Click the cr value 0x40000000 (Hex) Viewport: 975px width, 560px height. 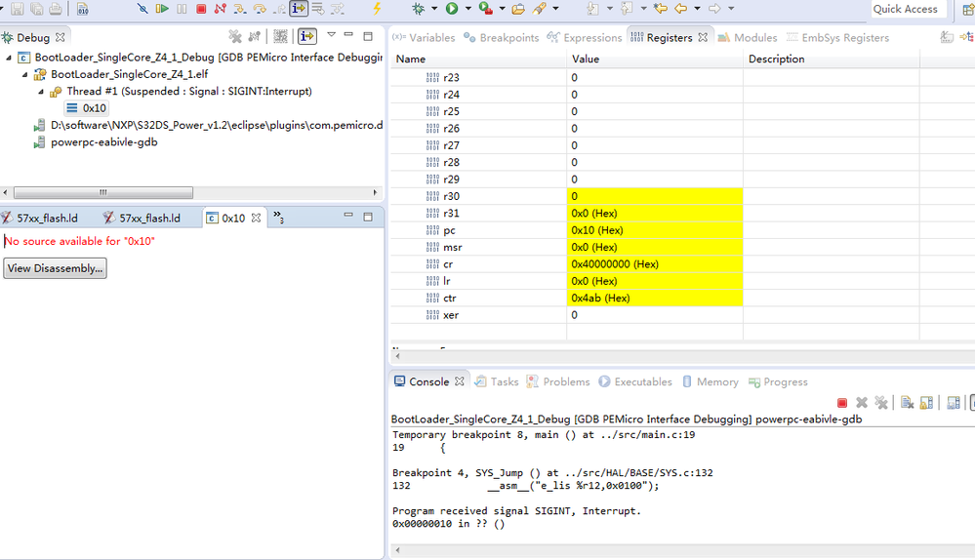tap(615, 264)
